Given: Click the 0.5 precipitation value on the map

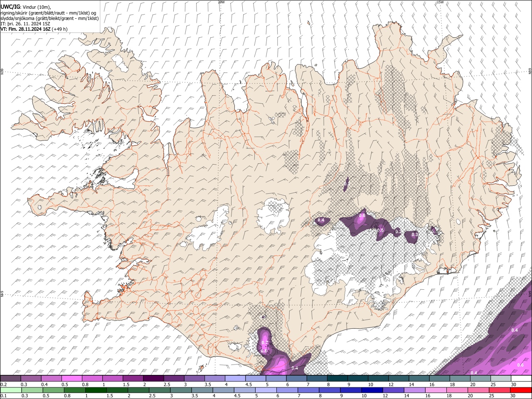Looking at the screenshot, I should point(380,231).
